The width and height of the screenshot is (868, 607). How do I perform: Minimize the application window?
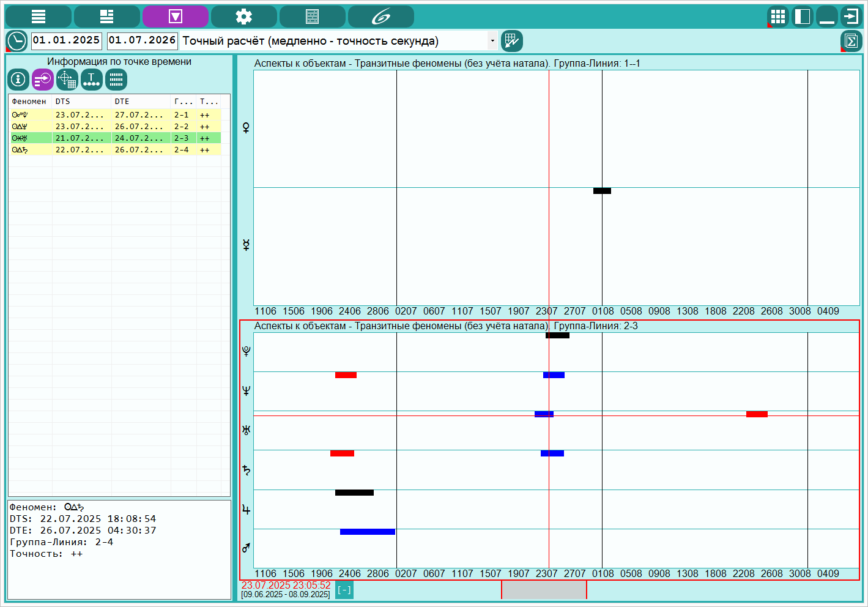[827, 17]
